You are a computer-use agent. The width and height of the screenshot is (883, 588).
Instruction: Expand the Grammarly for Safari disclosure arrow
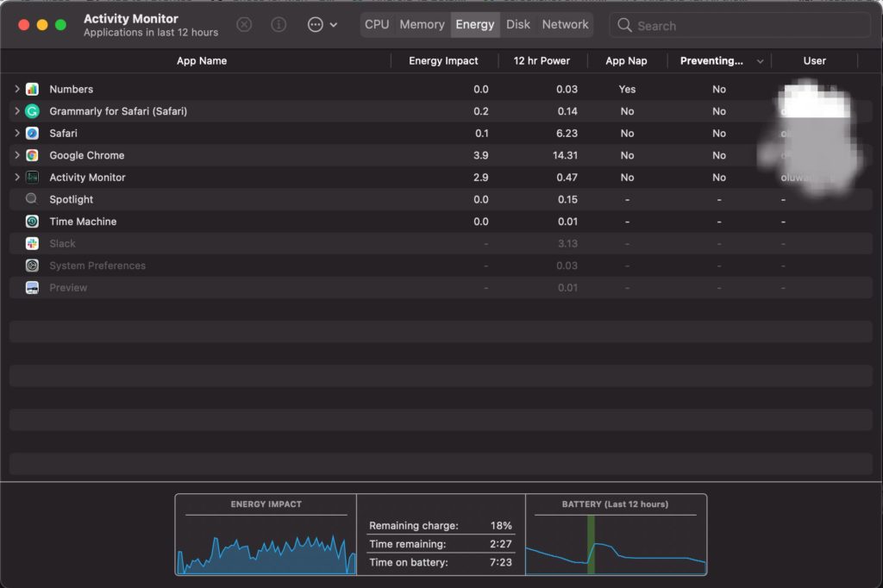(x=17, y=111)
